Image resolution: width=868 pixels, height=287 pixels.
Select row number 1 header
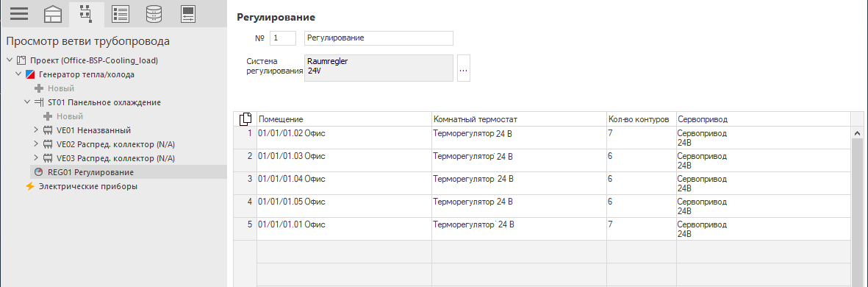245,138
